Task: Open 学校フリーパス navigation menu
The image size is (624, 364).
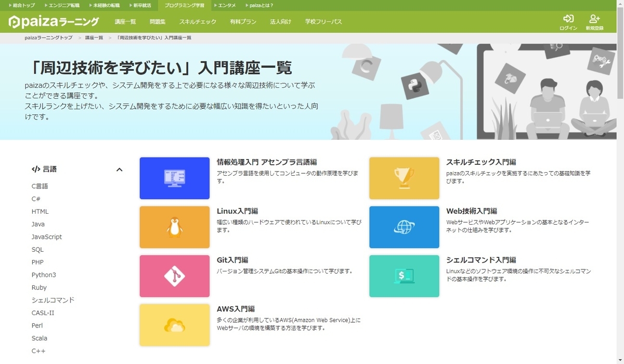Action: coord(323,22)
